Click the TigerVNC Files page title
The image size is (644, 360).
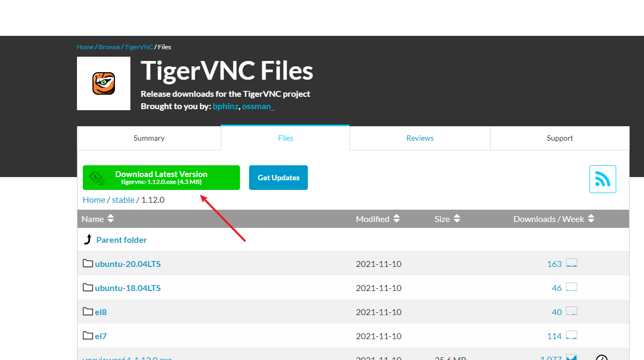click(227, 71)
